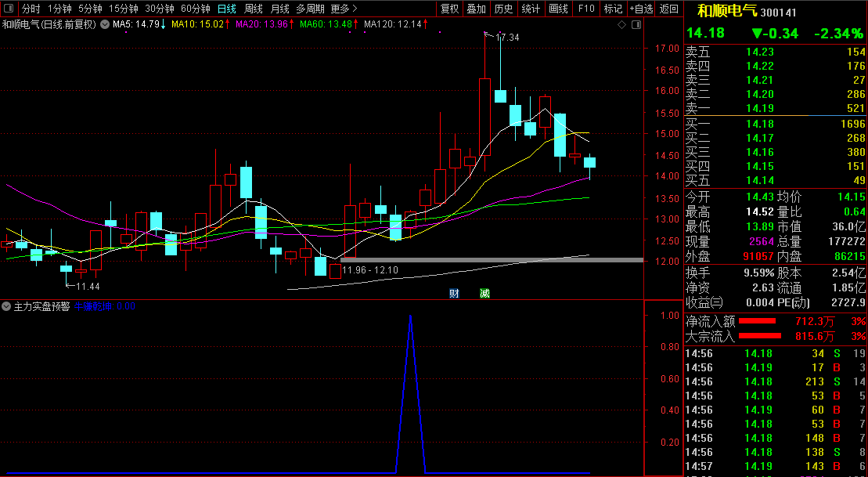Switch to the 周线 weekly chart tab

coord(254,9)
